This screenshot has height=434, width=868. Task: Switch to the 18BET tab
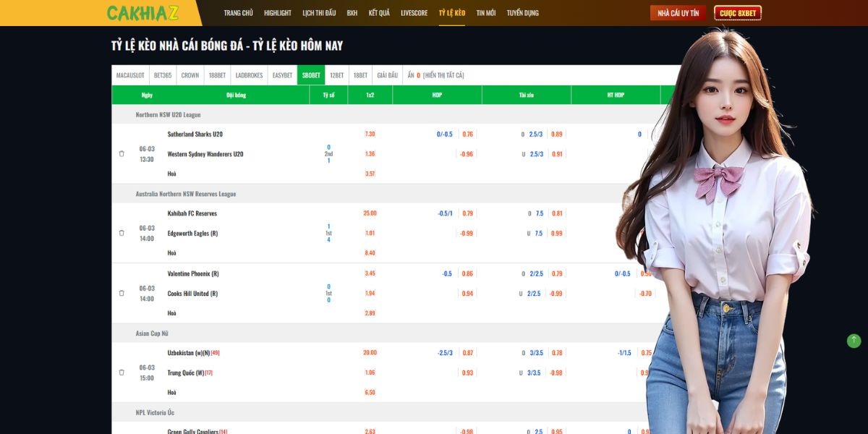tap(360, 75)
